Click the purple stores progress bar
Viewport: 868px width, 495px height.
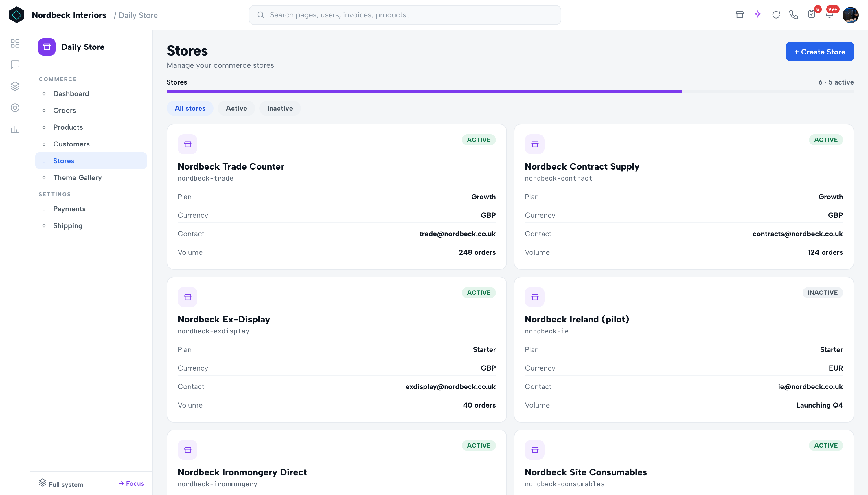click(x=424, y=91)
